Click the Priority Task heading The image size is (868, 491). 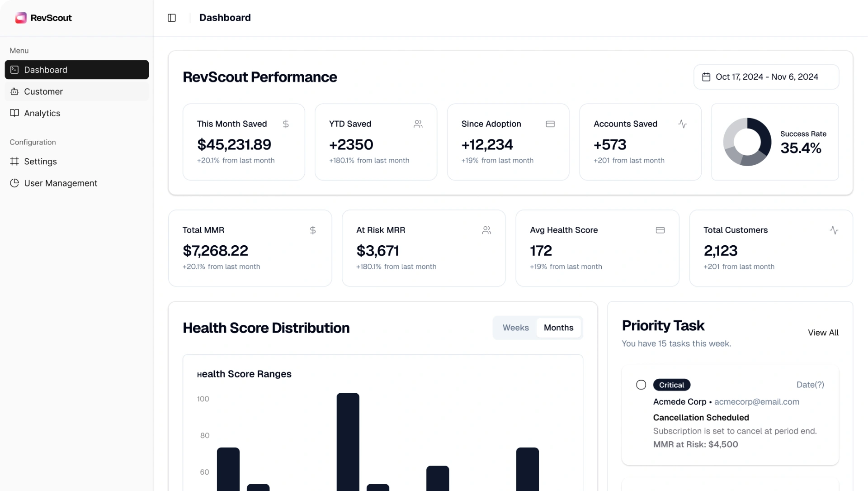click(x=663, y=325)
